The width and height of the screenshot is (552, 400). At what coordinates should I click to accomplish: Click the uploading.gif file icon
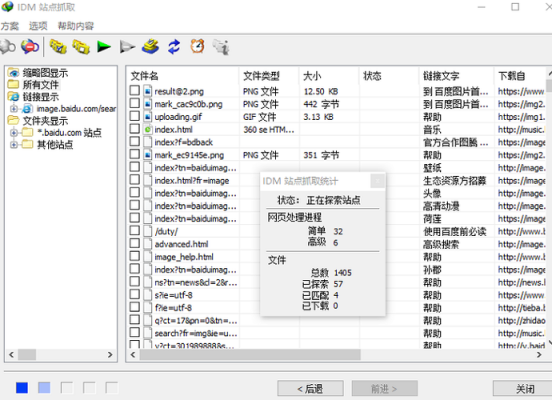coord(148,117)
